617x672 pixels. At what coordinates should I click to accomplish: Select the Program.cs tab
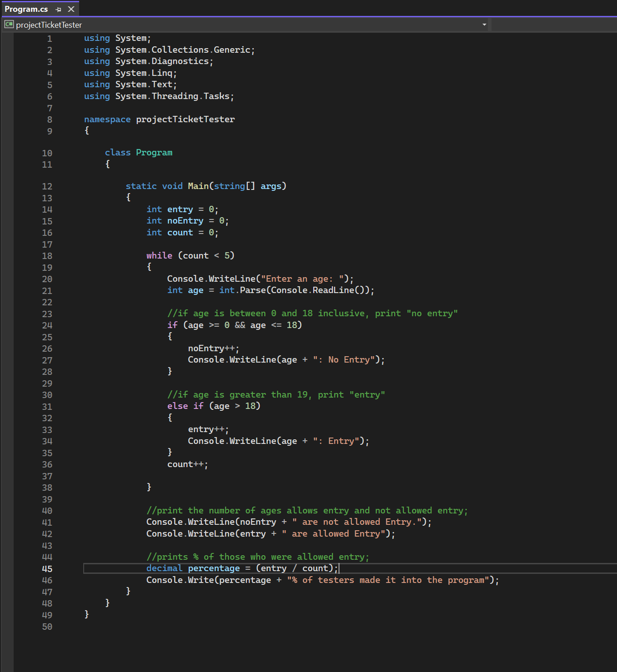(26, 9)
